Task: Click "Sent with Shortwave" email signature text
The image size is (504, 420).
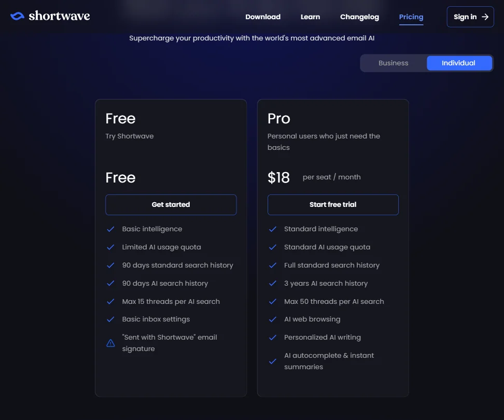Action: click(x=170, y=343)
